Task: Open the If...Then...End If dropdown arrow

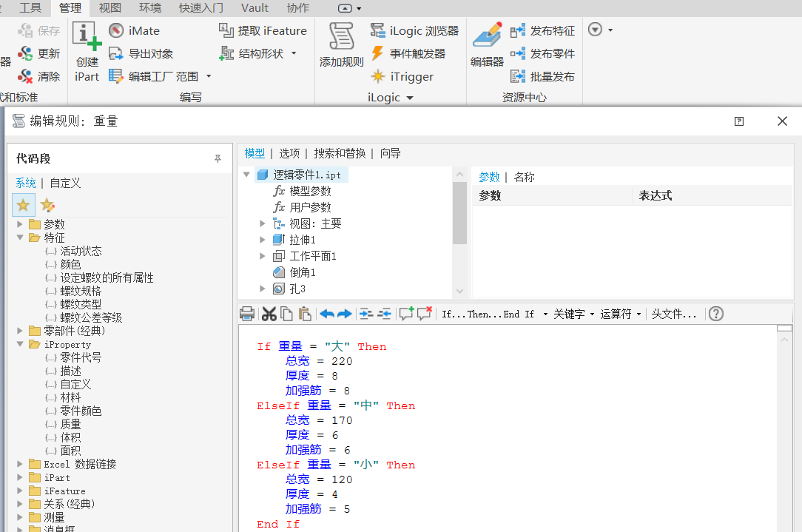Action: (545, 314)
